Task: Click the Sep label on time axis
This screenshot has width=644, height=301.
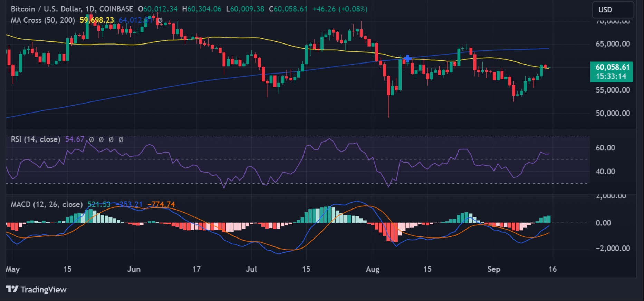Action: click(x=493, y=269)
